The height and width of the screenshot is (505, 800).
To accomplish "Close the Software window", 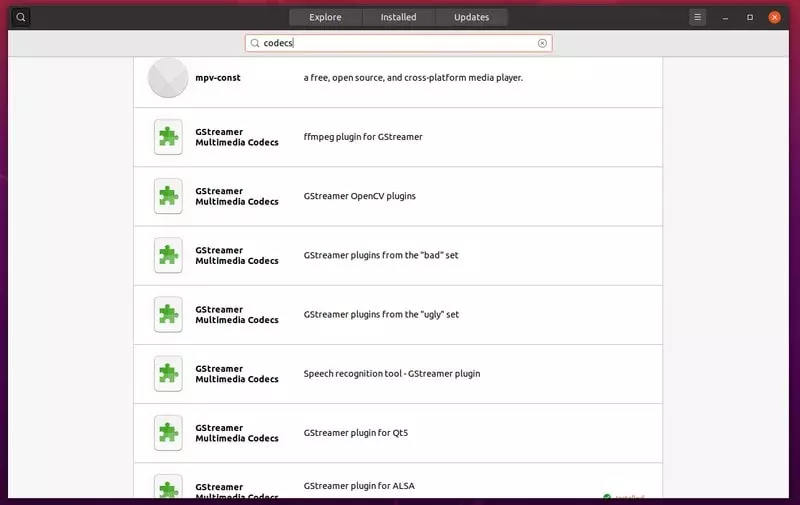I will coord(774,17).
